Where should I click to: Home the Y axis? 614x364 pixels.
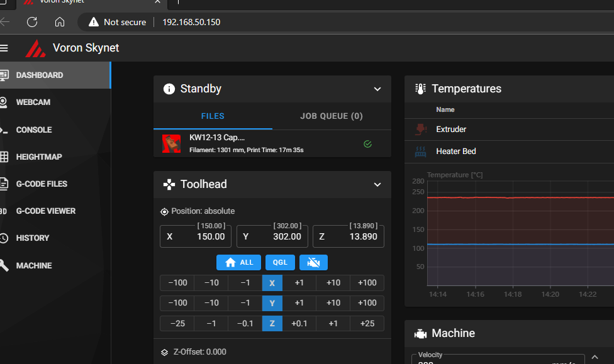(272, 303)
